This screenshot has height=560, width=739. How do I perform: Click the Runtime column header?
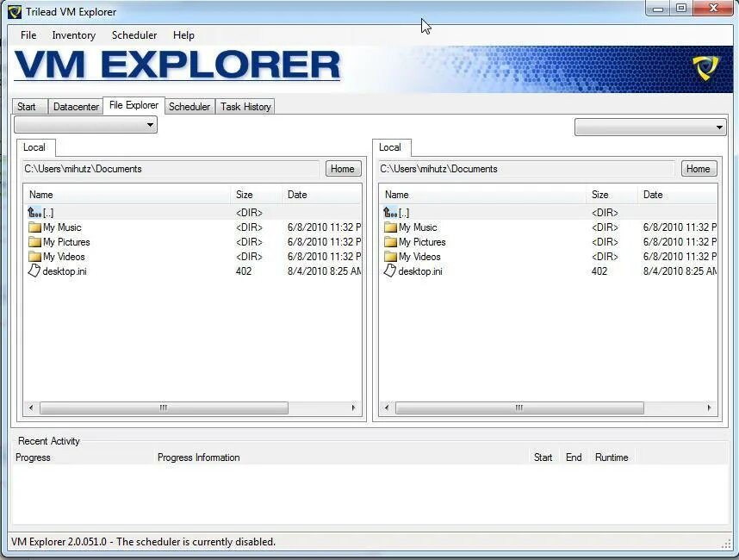(x=612, y=457)
